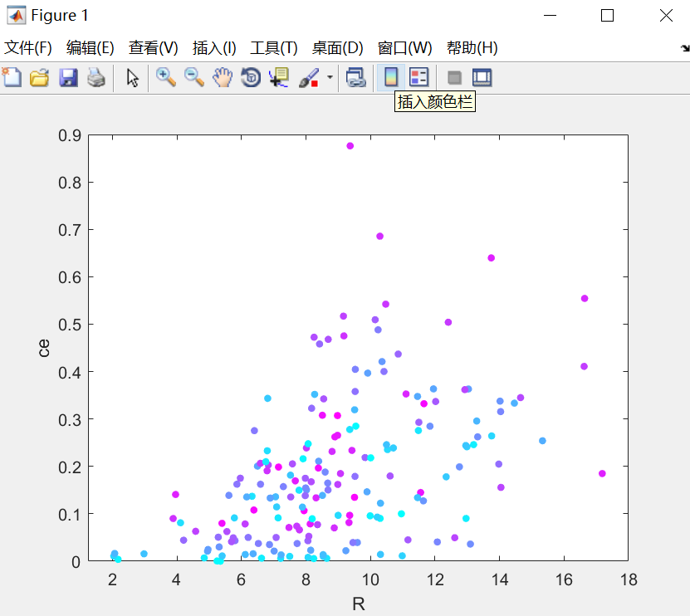Viewport: 690px width, 616px height.
Task: Click the y-axis tick label 0.1
Action: 70,515
